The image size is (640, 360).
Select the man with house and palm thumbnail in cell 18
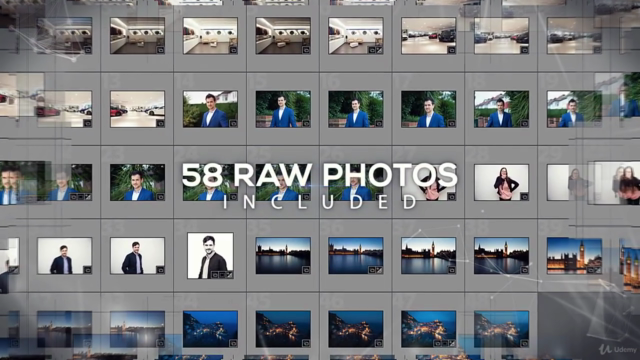[x=501, y=109]
